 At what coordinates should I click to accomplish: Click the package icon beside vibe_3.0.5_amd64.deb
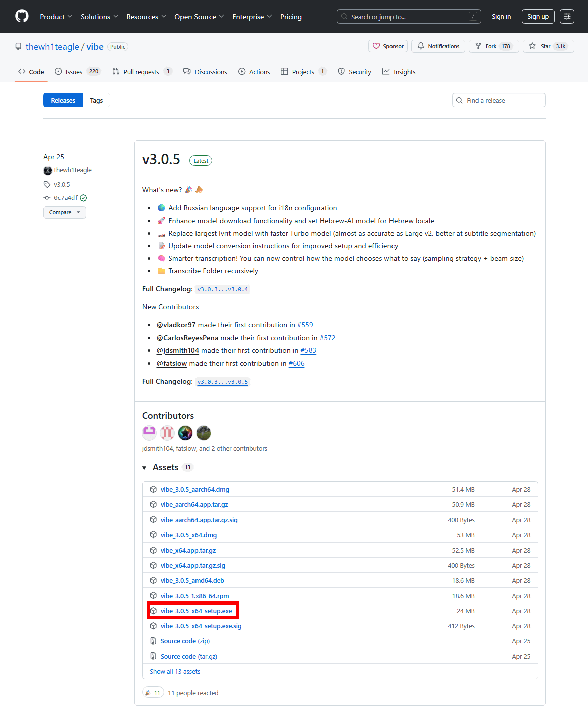[x=153, y=580]
